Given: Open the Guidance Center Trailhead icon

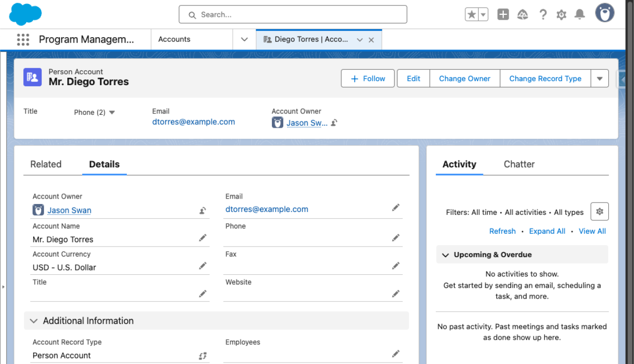Looking at the screenshot, I should click(523, 14).
